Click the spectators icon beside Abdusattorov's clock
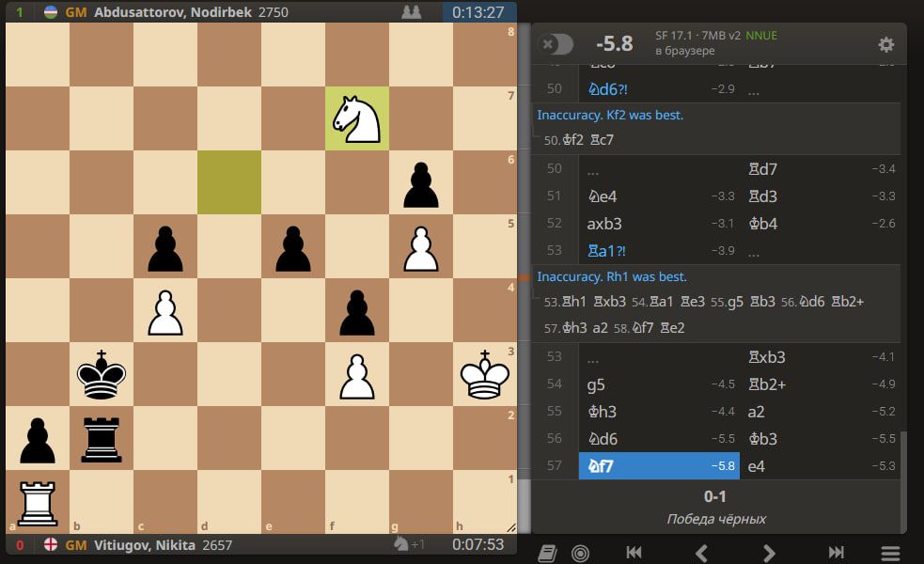 click(412, 12)
